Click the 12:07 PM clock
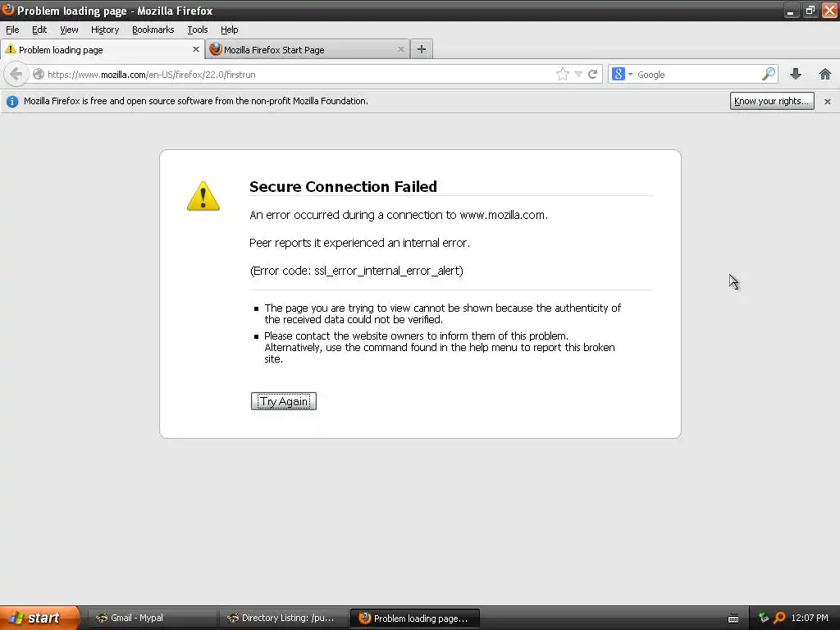Viewport: 840px width, 630px height. pyautogui.click(x=810, y=618)
